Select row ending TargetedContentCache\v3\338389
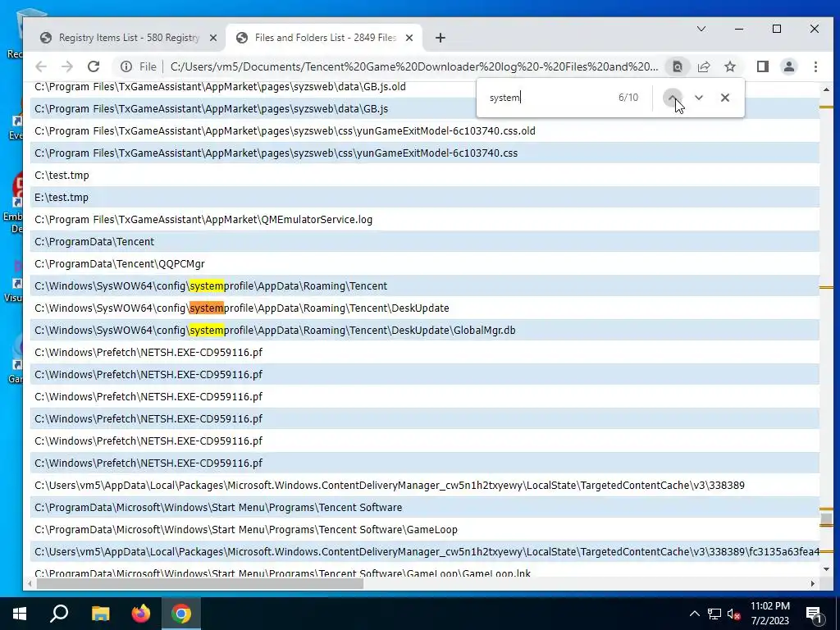This screenshot has width=840, height=630. coord(425,486)
